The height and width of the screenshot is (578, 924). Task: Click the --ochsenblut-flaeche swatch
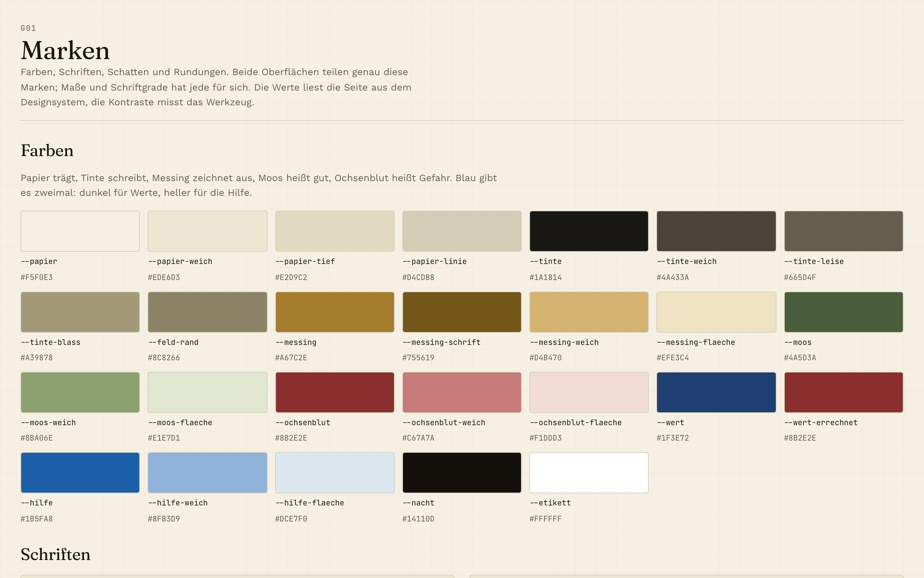(x=589, y=392)
